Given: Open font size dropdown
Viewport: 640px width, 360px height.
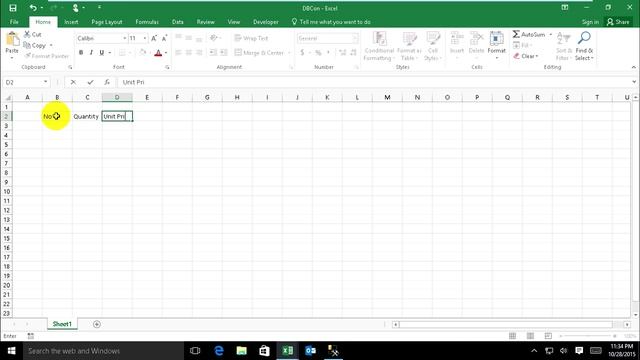Looking at the screenshot, I should pyautogui.click(x=145, y=38).
